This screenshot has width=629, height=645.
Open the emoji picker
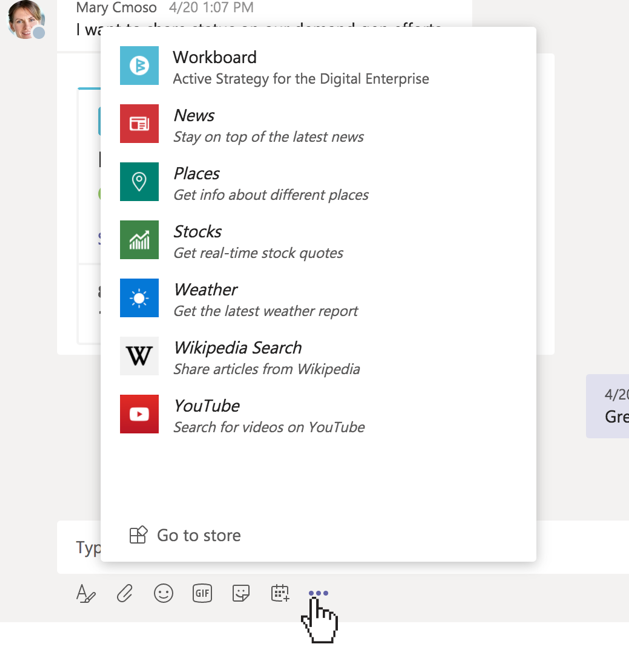163,594
